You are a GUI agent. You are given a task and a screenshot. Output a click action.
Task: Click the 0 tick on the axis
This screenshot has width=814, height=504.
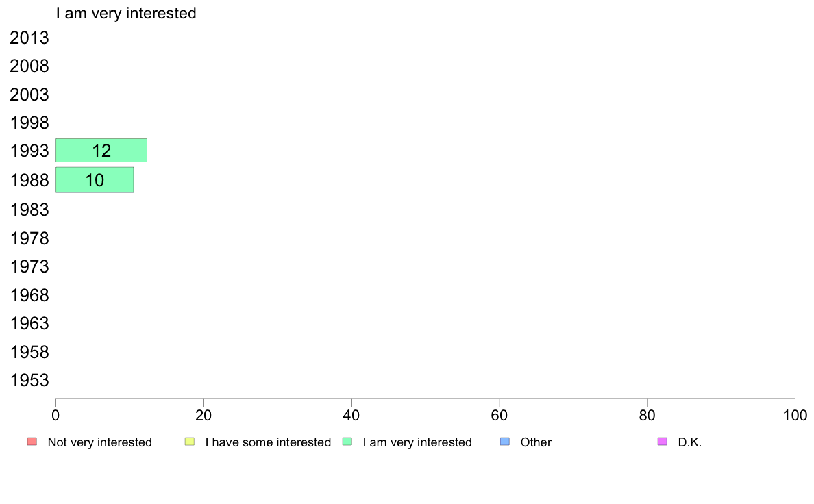point(56,415)
